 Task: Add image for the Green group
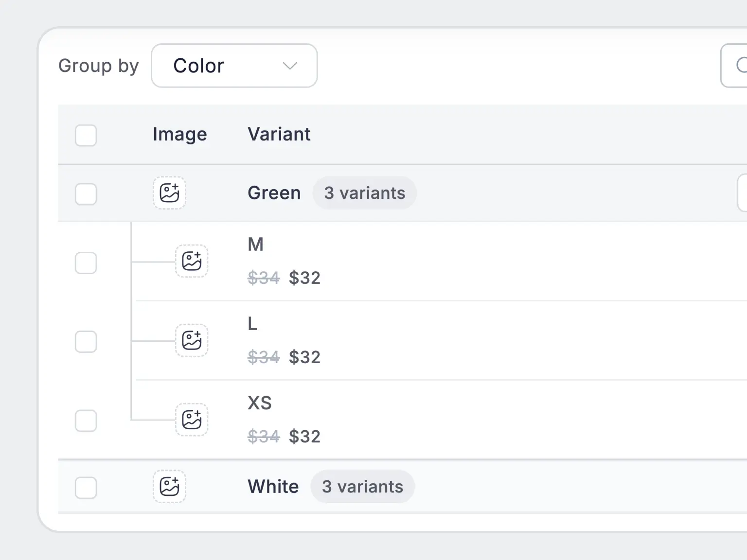(x=169, y=193)
